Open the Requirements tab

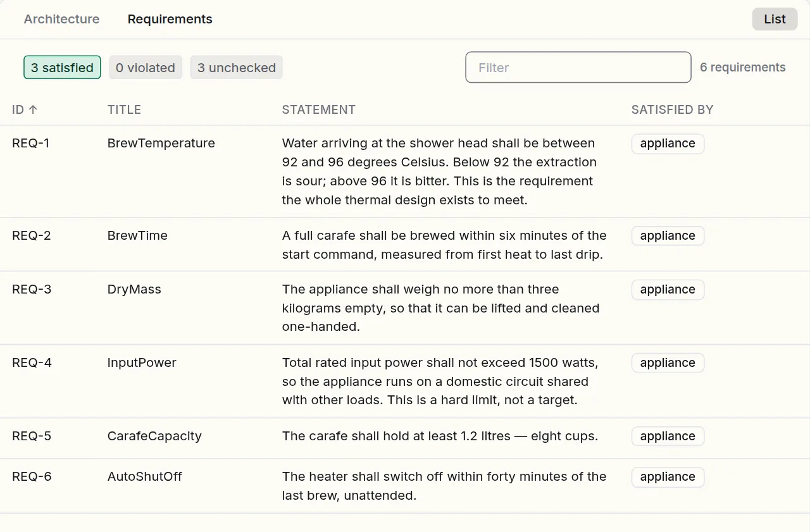(170, 19)
